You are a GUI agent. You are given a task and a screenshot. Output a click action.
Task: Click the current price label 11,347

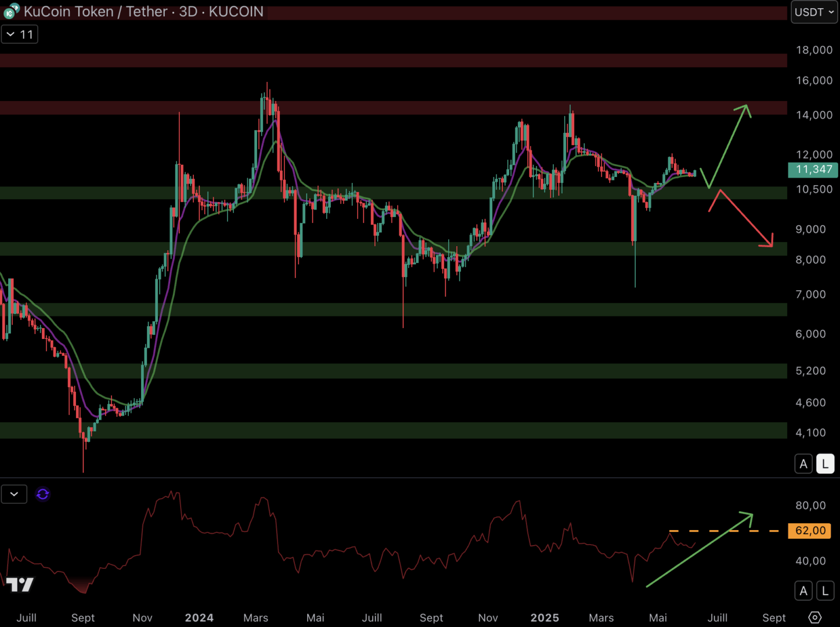pos(813,170)
